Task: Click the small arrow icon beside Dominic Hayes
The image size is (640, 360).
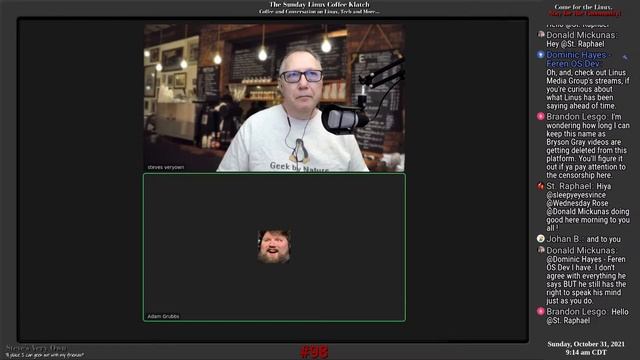Action: 625,58
